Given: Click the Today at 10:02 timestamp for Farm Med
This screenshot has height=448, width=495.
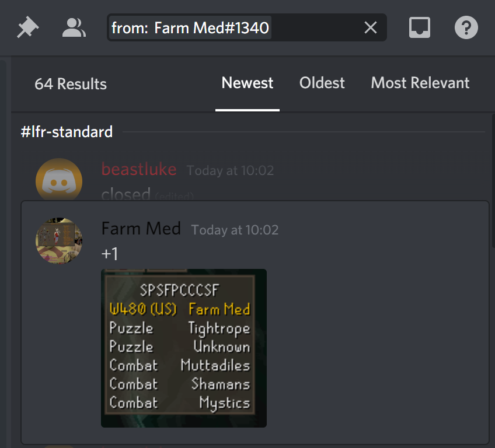Looking at the screenshot, I should pos(235,230).
